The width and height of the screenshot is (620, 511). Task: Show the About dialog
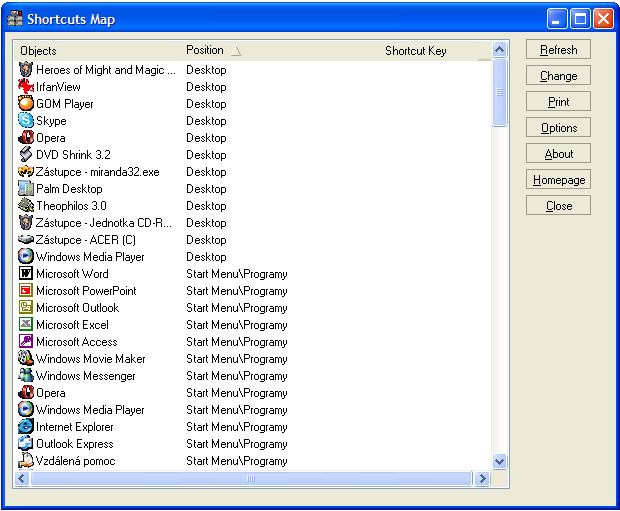pyautogui.click(x=558, y=154)
